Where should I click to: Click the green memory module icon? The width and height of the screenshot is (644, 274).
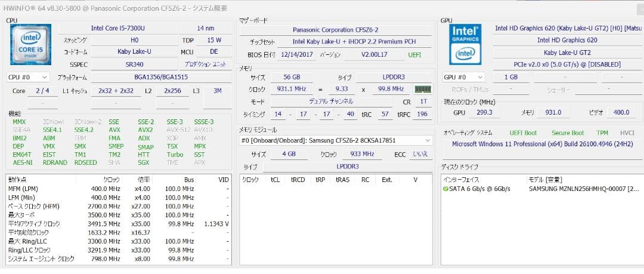point(423,90)
